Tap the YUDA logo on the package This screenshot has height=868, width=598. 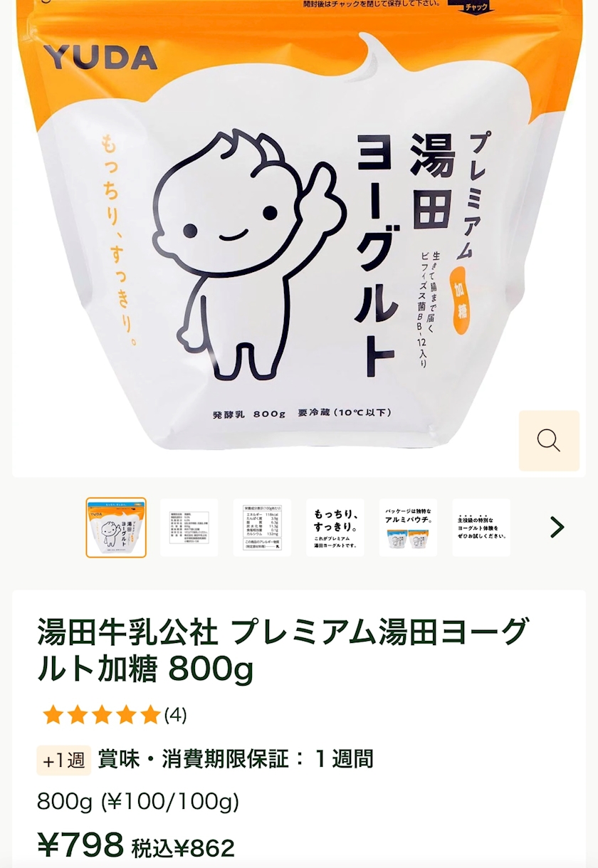click(x=100, y=58)
